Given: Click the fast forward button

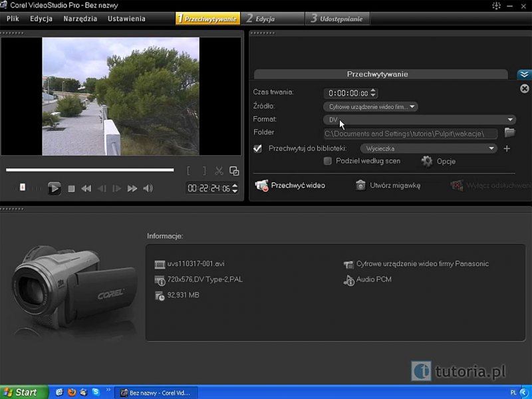Looking at the screenshot, I should (x=132, y=189).
